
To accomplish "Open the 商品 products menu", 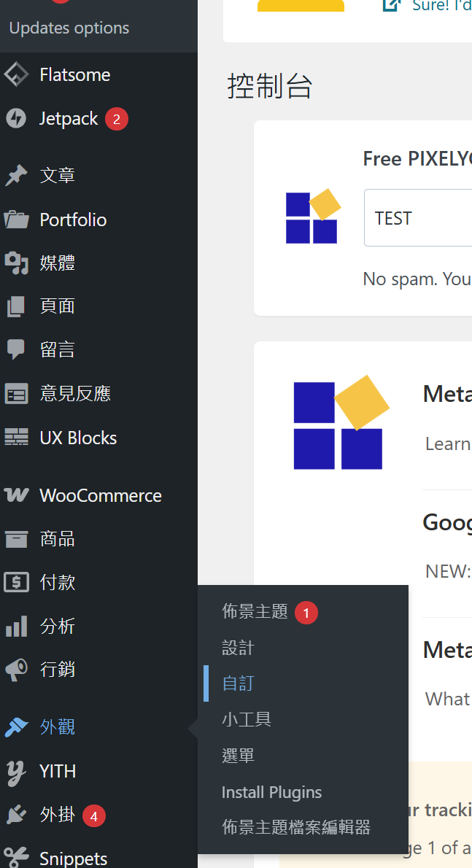I will [x=58, y=539].
